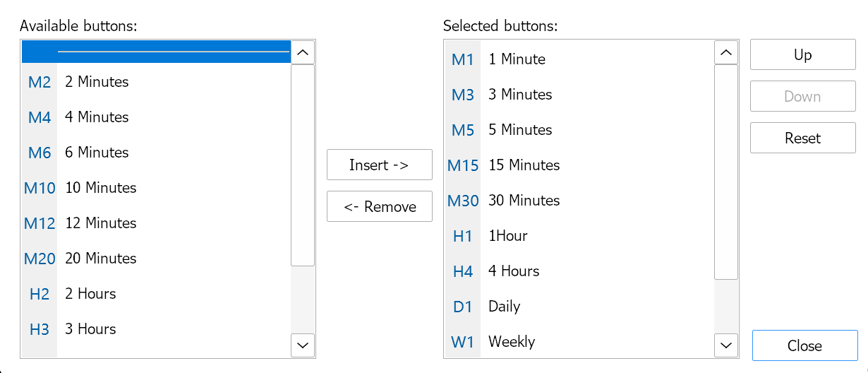This screenshot has width=868, height=373.
Task: Click the H3 icon in Available list
Action: pyautogui.click(x=40, y=329)
